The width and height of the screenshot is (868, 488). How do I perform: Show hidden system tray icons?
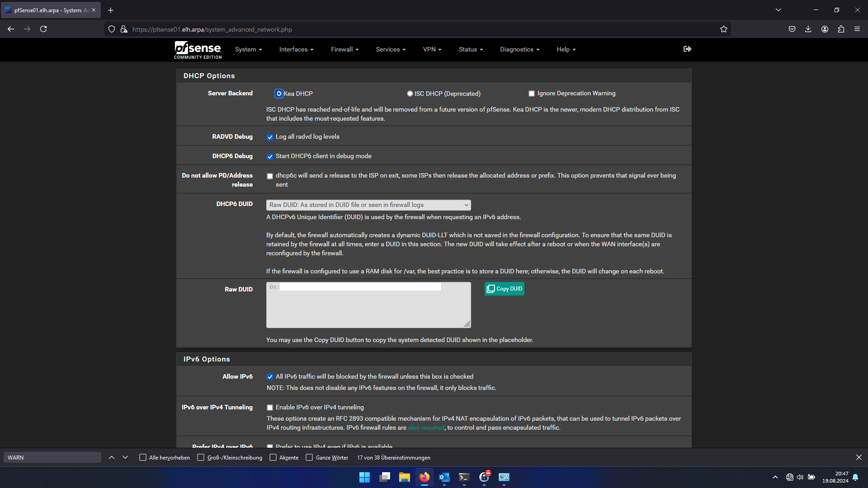[x=775, y=477]
